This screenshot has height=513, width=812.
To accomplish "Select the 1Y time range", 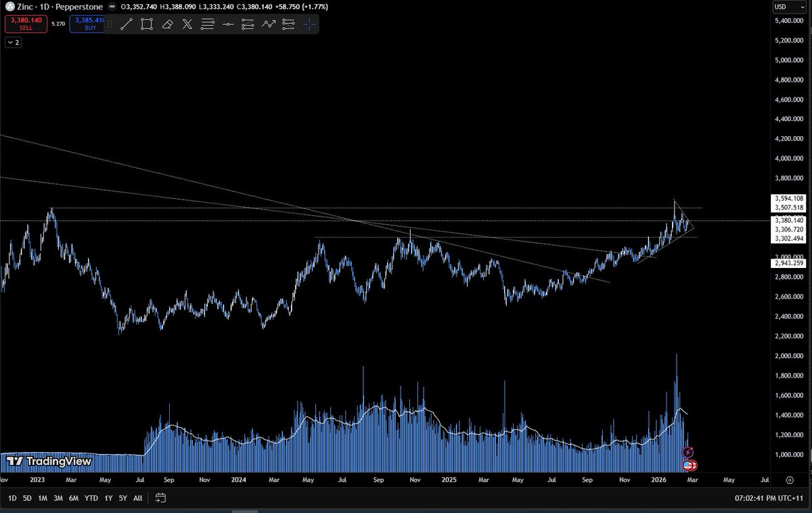I will pyautogui.click(x=108, y=498).
